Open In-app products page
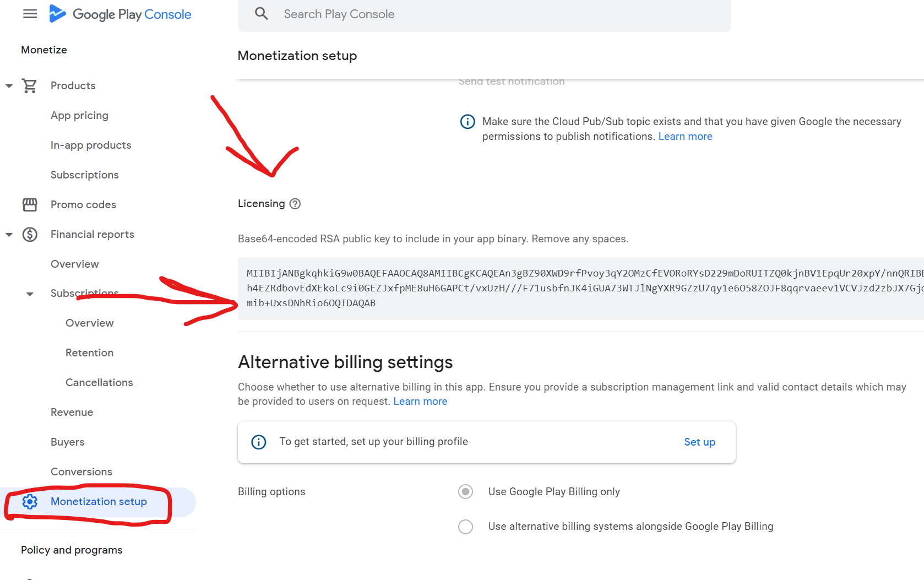The image size is (924, 580). [x=91, y=145]
